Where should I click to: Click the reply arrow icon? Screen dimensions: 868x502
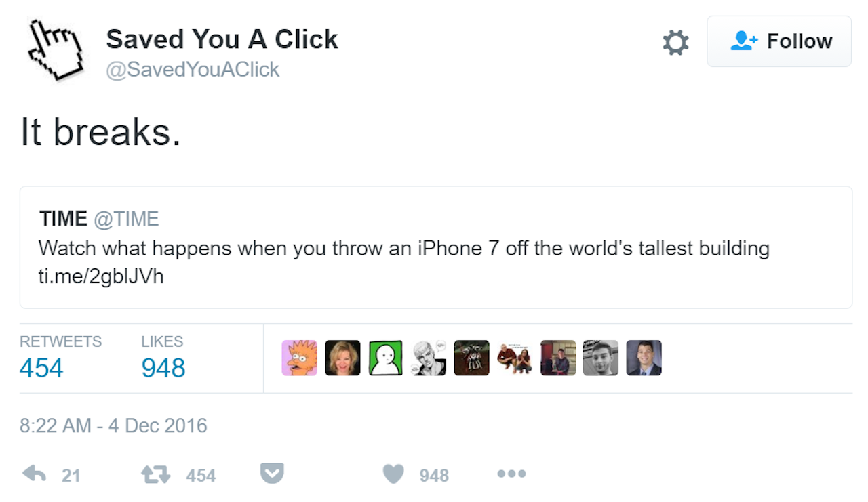34,474
